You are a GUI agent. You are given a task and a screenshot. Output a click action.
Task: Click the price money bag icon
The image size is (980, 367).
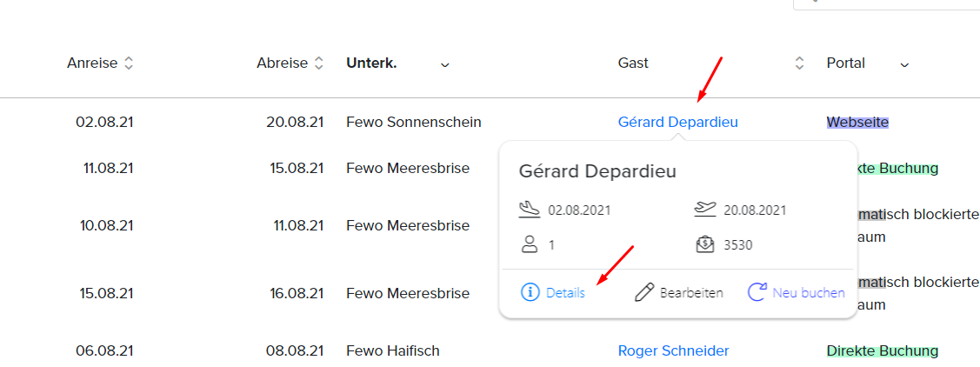pyautogui.click(x=705, y=244)
